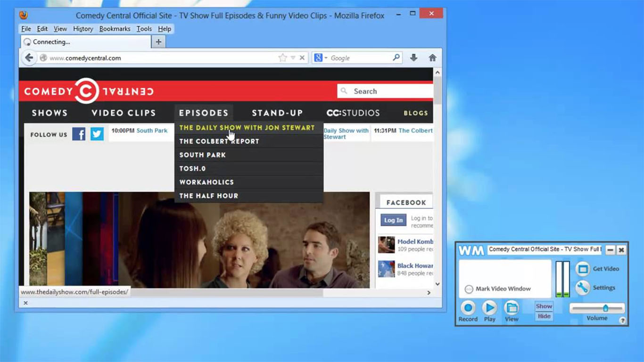The height and width of the screenshot is (362, 644).
Task: Stop loading with the X in address bar
Action: [x=302, y=58]
